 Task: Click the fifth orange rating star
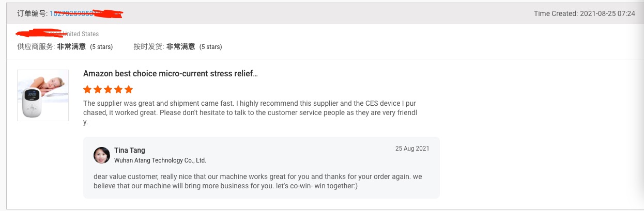129,89
